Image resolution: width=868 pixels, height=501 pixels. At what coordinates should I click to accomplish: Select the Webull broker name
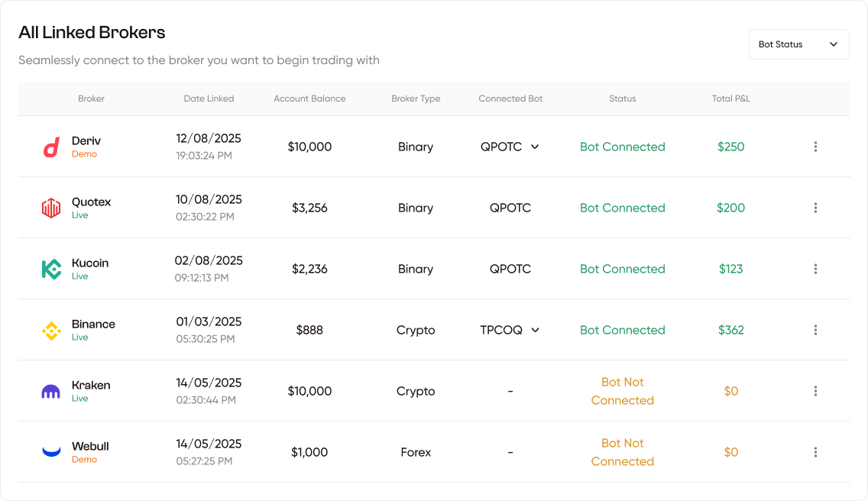90,446
